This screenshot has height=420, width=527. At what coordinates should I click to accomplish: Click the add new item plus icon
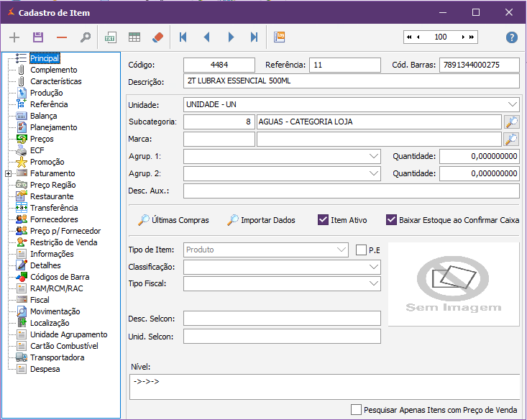(x=14, y=37)
